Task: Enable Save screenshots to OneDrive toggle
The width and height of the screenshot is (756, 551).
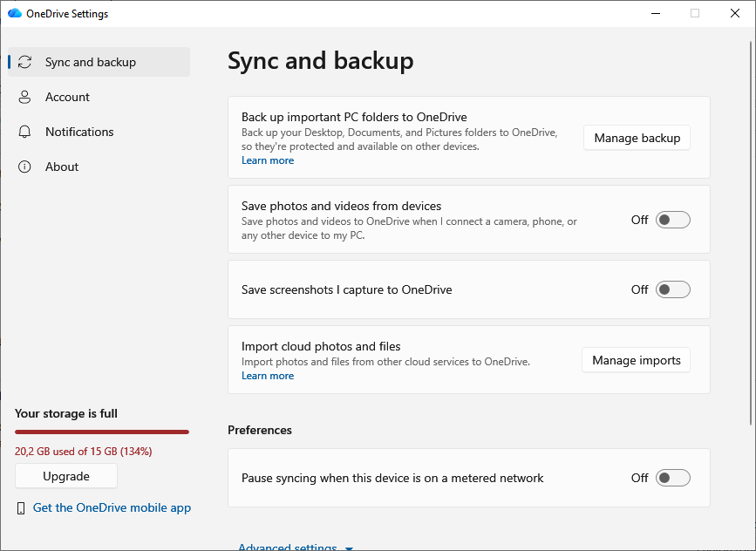Action: point(672,289)
